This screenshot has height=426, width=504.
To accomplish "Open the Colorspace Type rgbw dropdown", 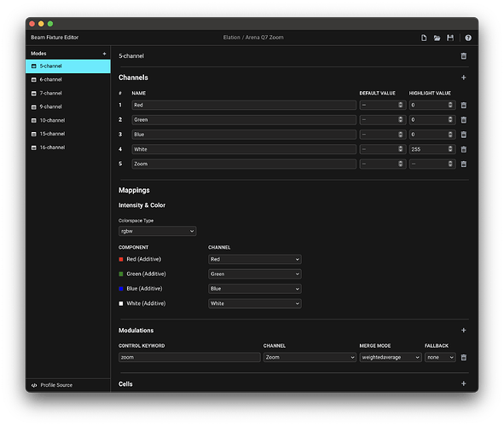I will coord(157,231).
